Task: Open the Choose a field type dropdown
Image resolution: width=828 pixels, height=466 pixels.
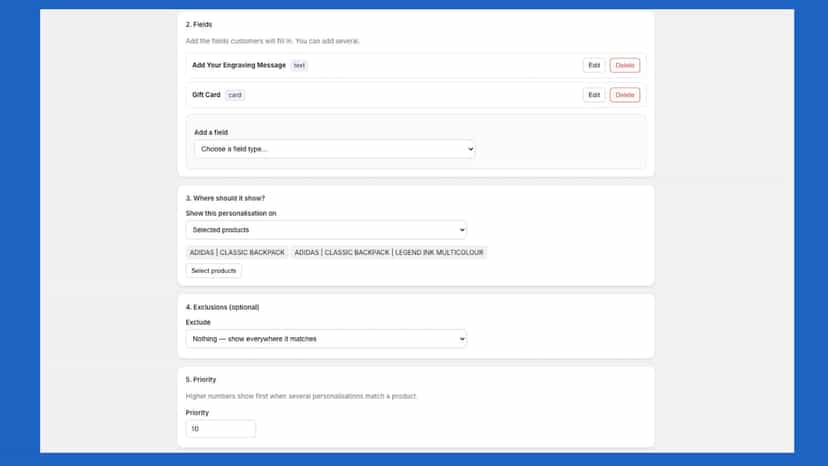Action: click(x=335, y=149)
